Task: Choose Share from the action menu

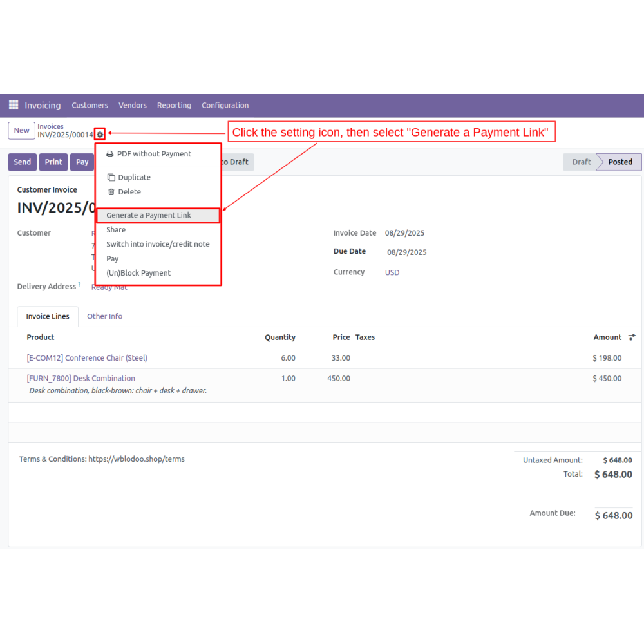Action: [x=116, y=230]
